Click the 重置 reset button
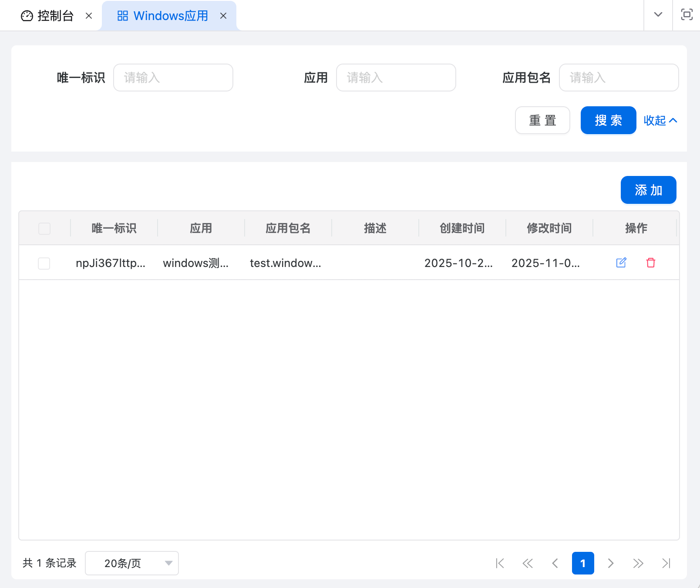The image size is (700, 588). coord(542,120)
